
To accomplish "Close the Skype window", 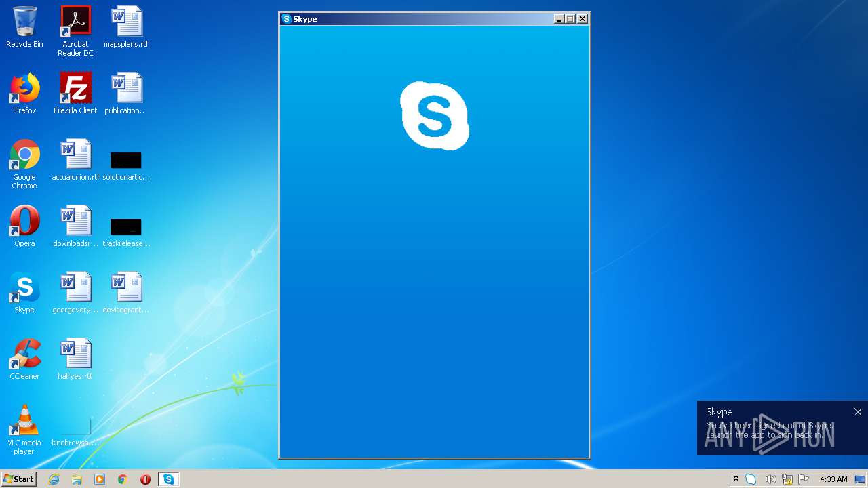I will (x=583, y=19).
